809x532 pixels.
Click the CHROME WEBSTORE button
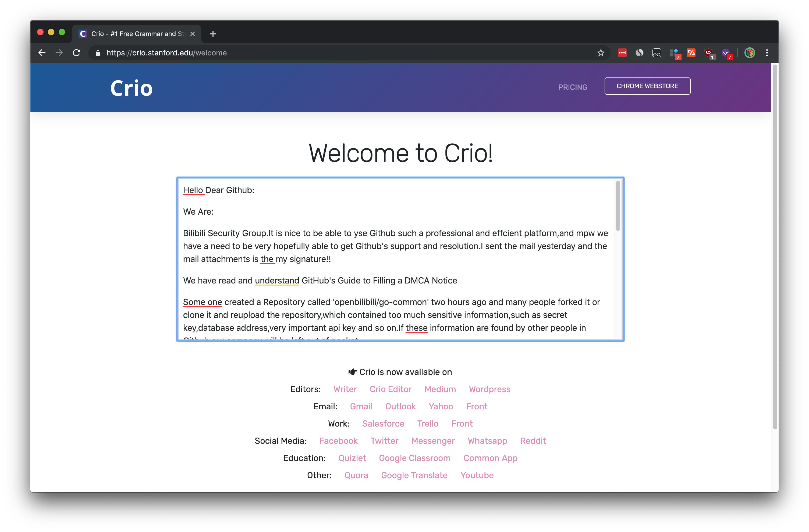(647, 86)
